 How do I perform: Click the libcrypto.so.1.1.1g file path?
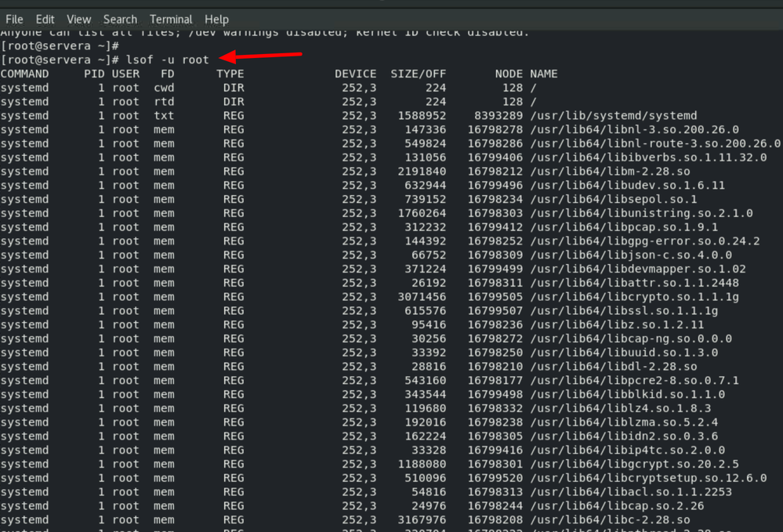(x=634, y=297)
